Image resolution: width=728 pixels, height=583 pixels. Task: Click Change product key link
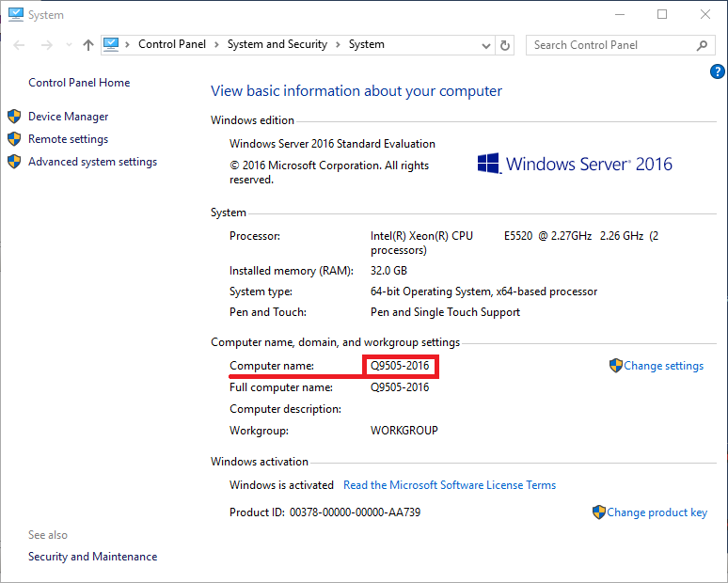[x=657, y=512]
